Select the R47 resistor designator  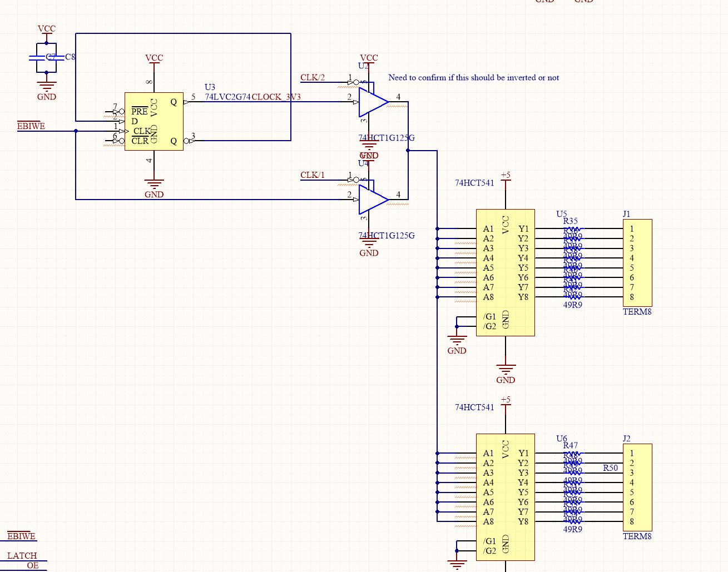click(570, 445)
